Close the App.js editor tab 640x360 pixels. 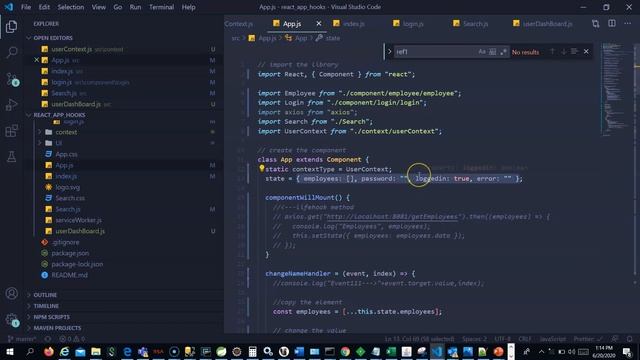[319, 24]
